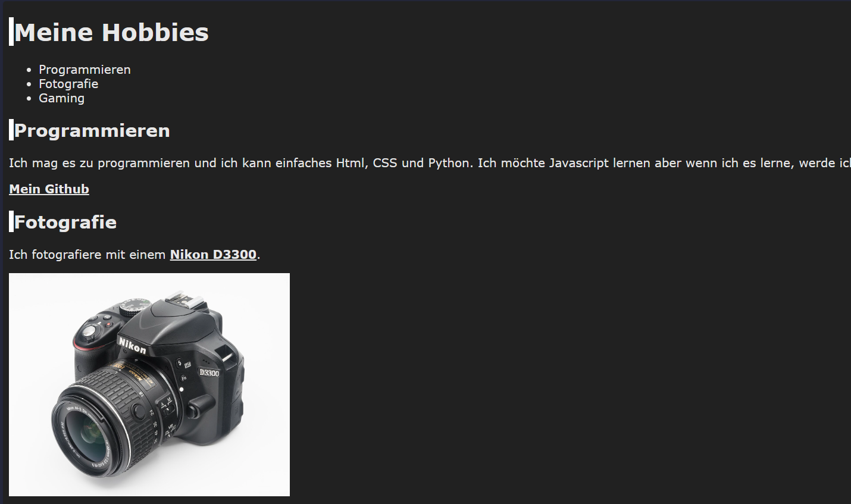Click the Meine Hobbies main heading
The width and height of the screenshot is (851, 504).
click(111, 32)
